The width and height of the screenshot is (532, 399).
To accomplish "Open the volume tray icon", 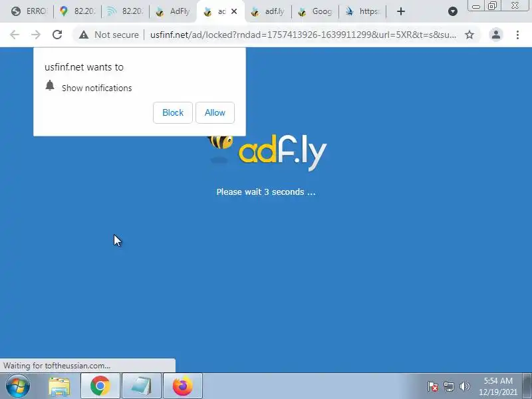I will point(464,386).
